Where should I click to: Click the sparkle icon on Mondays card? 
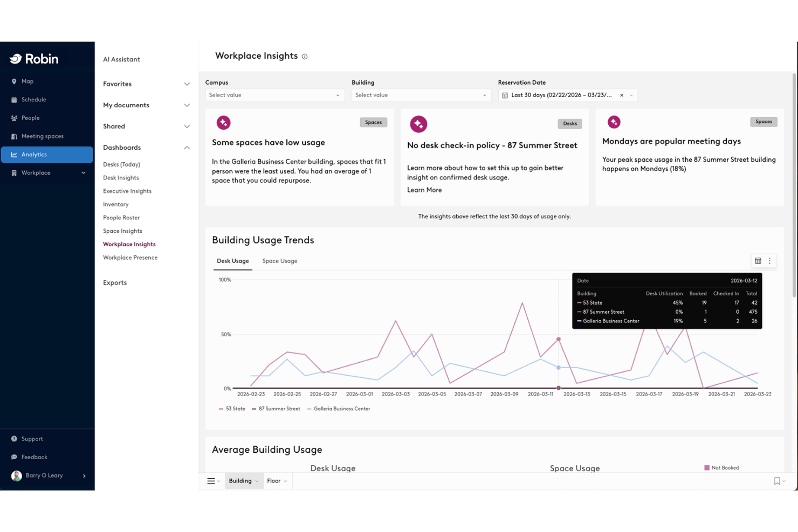[x=614, y=122]
